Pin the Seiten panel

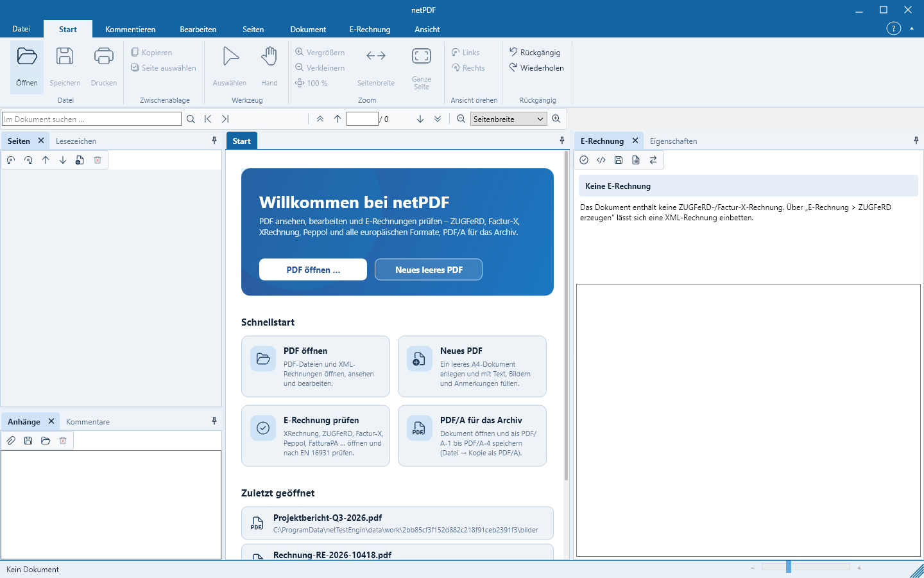click(214, 141)
